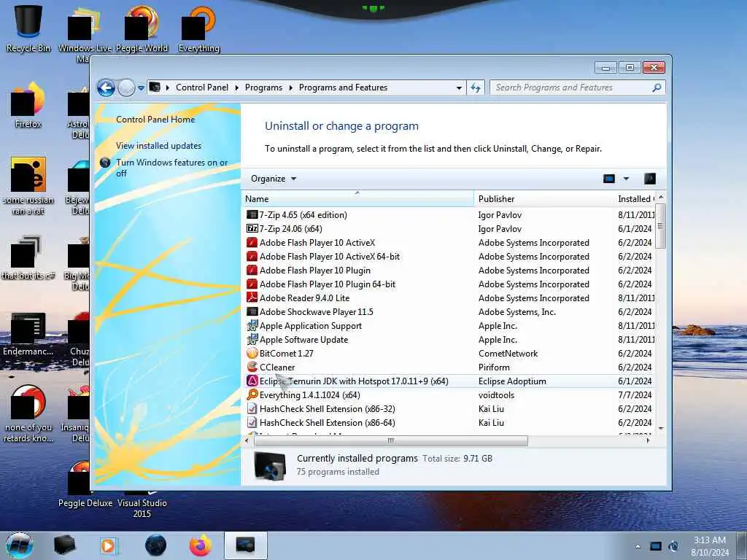Select Adobe Flash Player 10 ActiveX row

(x=449, y=242)
